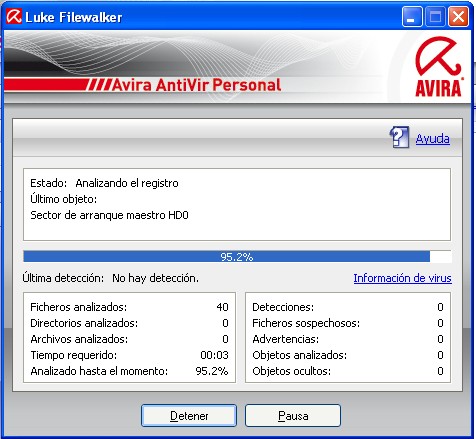Click the Detecciones count row

pyautogui.click(x=348, y=307)
